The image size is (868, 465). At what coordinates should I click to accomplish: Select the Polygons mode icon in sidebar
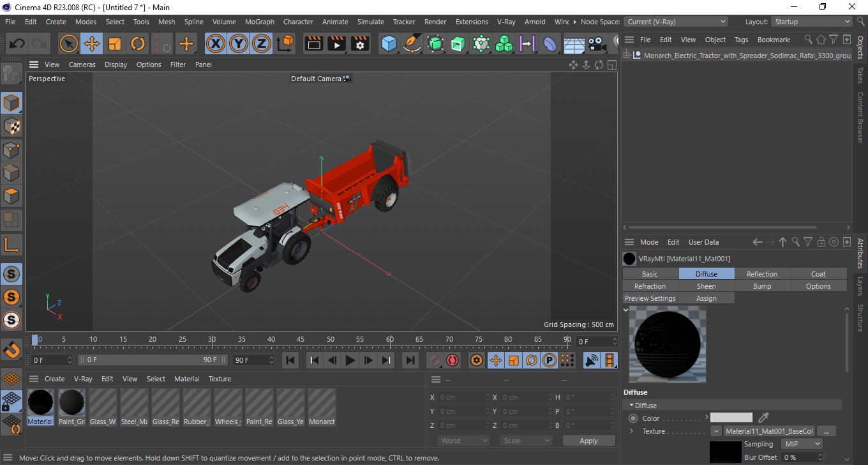click(11, 196)
